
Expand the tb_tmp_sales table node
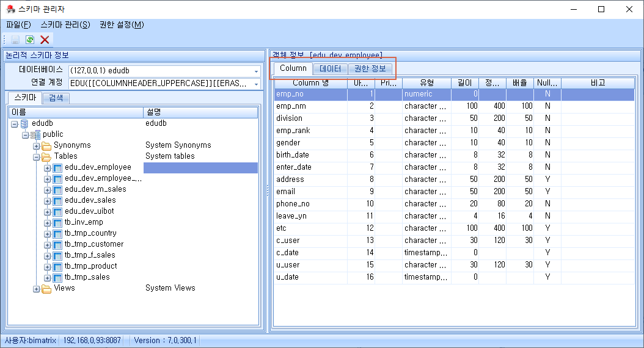point(48,278)
